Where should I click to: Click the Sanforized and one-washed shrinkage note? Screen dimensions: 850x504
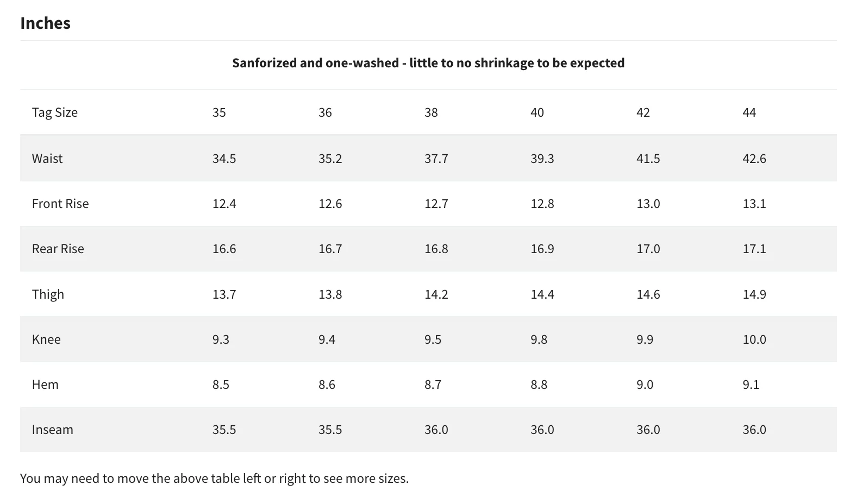coord(428,63)
